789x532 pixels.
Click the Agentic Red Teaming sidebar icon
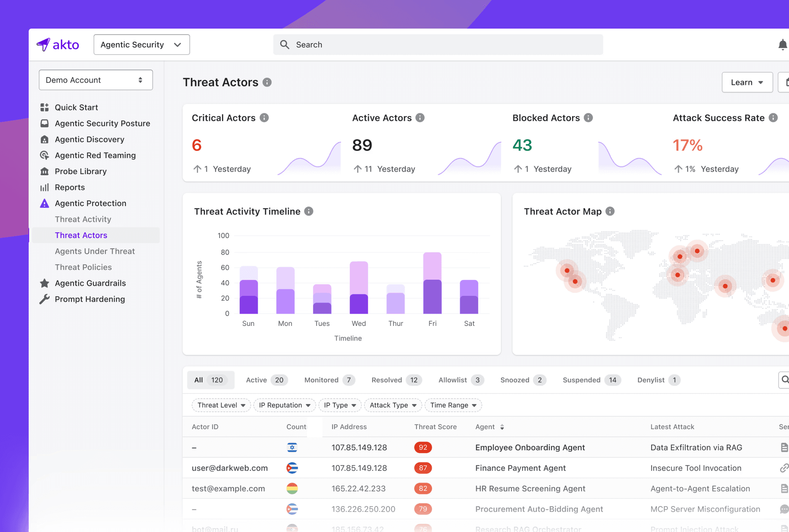(45, 155)
